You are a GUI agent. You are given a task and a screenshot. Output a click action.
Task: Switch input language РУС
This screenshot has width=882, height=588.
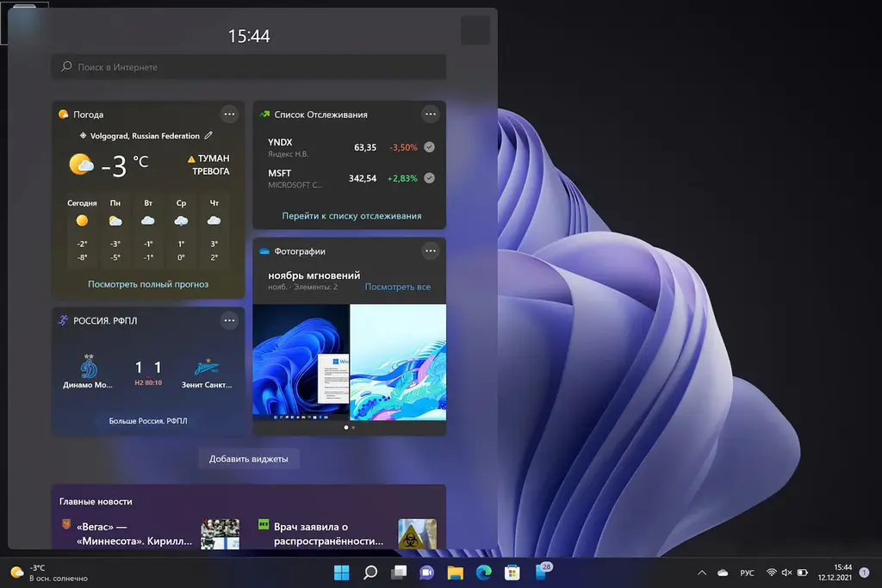pos(747,573)
